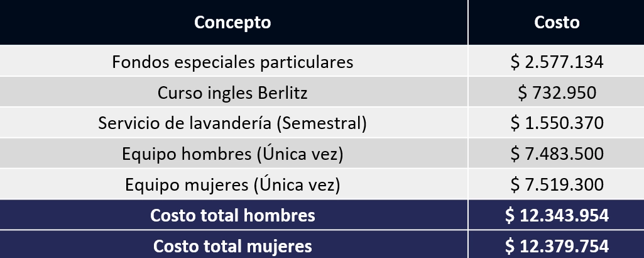The width and height of the screenshot is (644, 258).
Task: Click the $ 7.519.300 cost value
Action: coord(557,185)
